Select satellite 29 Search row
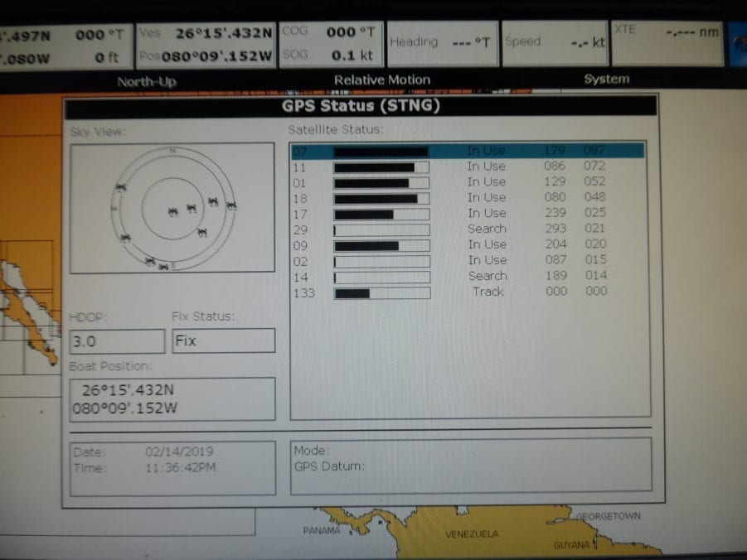The width and height of the screenshot is (747, 560). 468,229
